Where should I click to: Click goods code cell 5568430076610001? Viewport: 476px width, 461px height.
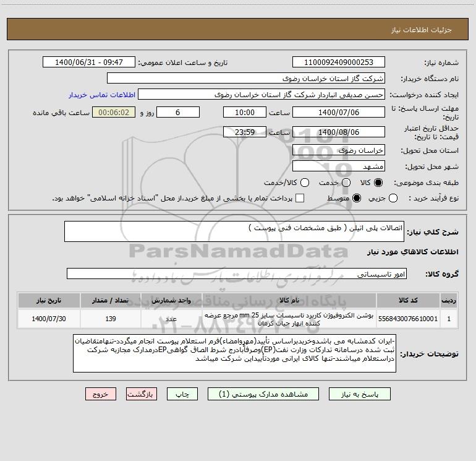pyautogui.click(x=408, y=319)
